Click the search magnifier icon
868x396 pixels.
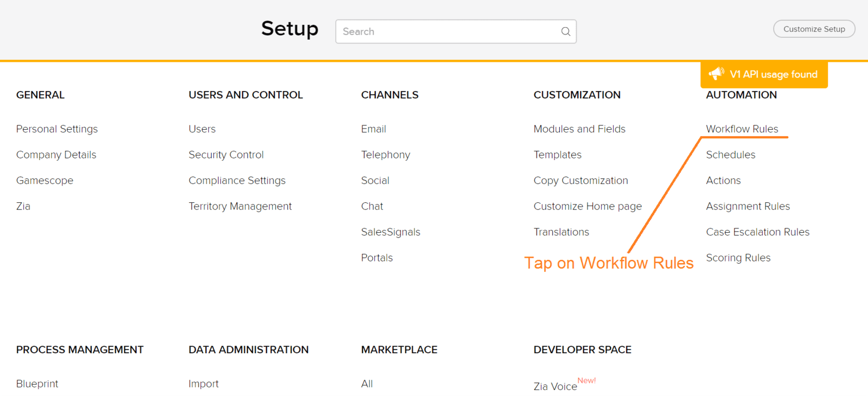point(565,31)
